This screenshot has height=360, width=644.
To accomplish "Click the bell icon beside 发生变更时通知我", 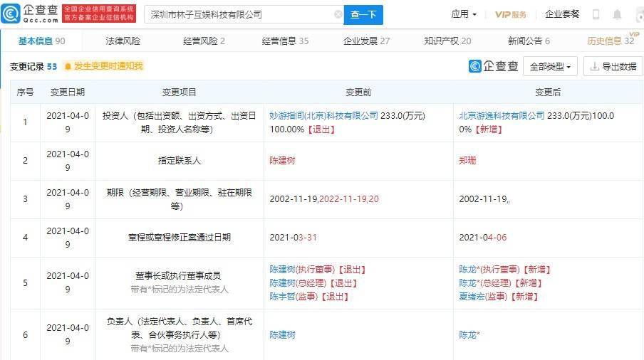I will click(x=68, y=66).
